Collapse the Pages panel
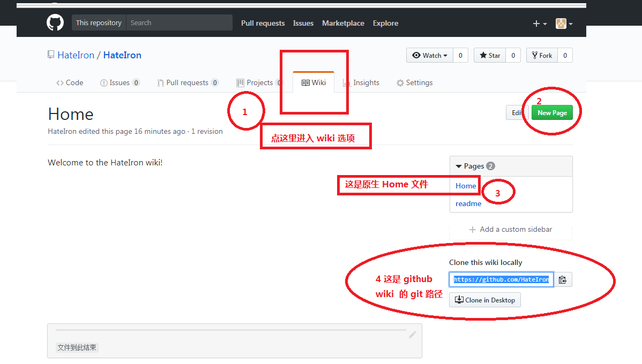The image size is (642, 364). pos(460,166)
